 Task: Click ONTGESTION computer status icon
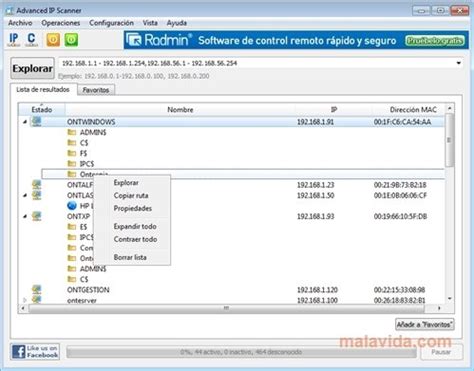pyautogui.click(x=36, y=289)
